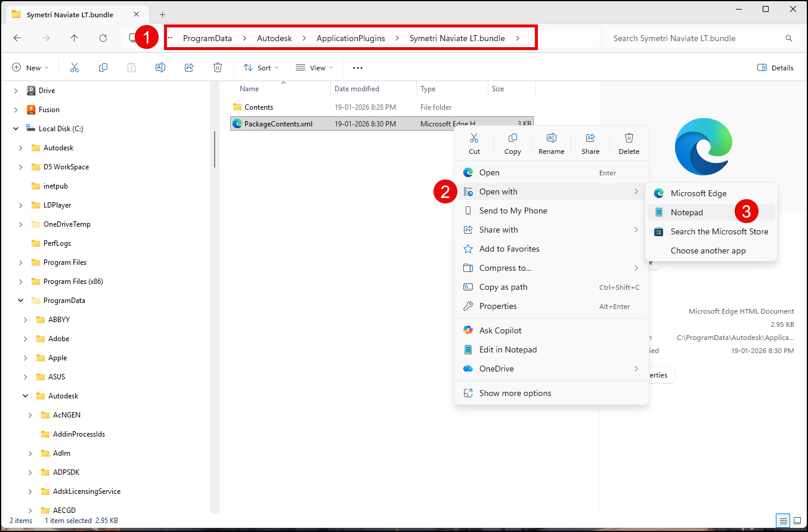
Task: Open the New dropdown
Action: click(x=30, y=67)
